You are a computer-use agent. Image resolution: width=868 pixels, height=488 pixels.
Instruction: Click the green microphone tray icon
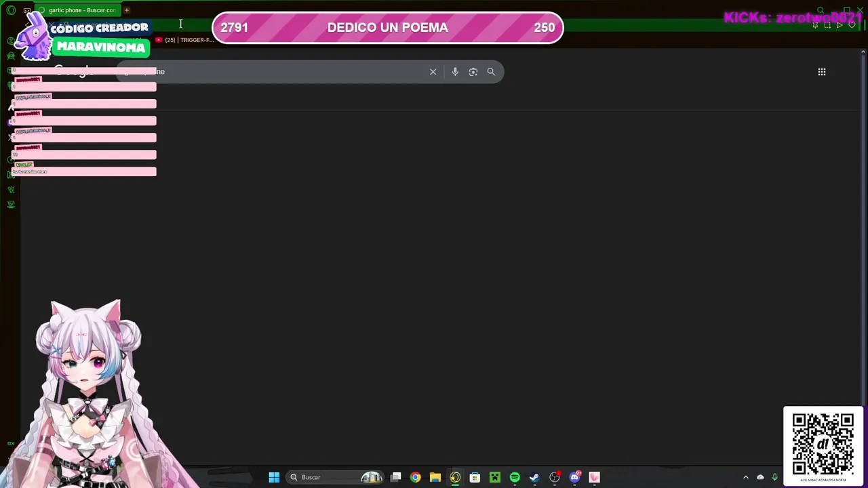point(774,477)
